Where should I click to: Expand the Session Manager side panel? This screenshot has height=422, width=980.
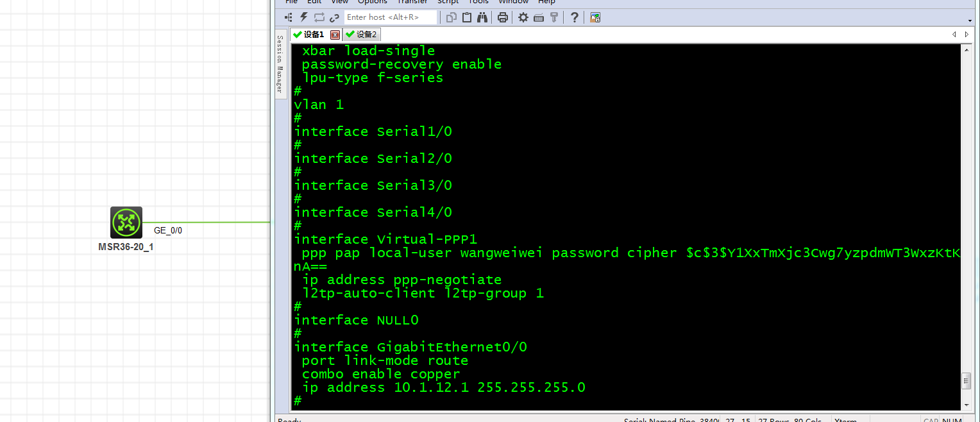click(280, 63)
